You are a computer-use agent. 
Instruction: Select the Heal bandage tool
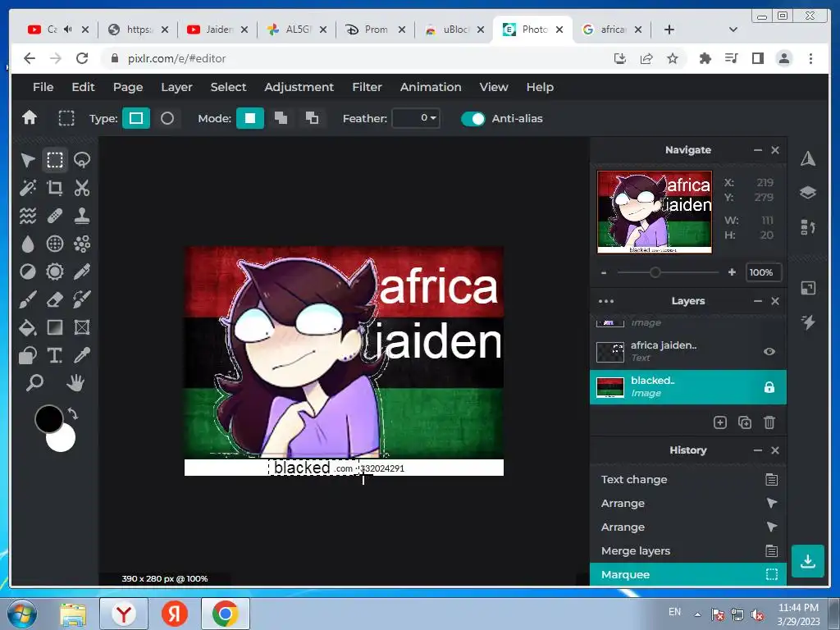55,216
